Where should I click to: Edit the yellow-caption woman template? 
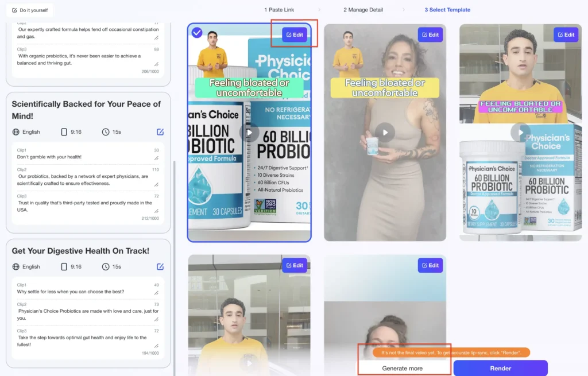pos(431,34)
